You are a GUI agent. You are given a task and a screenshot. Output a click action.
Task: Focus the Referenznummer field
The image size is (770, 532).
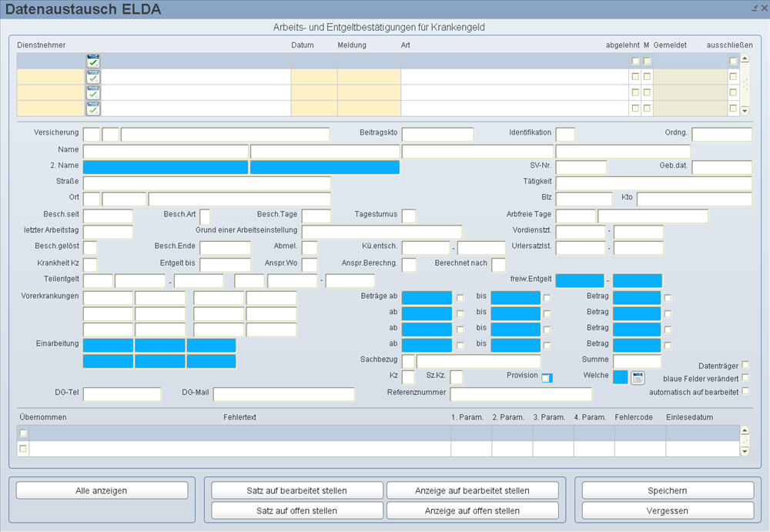(521, 394)
